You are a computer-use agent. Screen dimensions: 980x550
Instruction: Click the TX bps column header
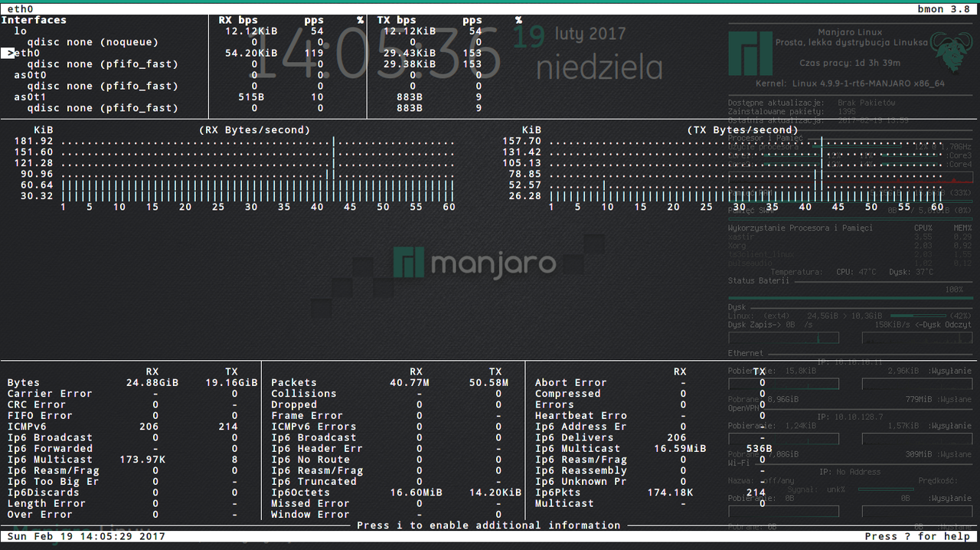(397, 20)
